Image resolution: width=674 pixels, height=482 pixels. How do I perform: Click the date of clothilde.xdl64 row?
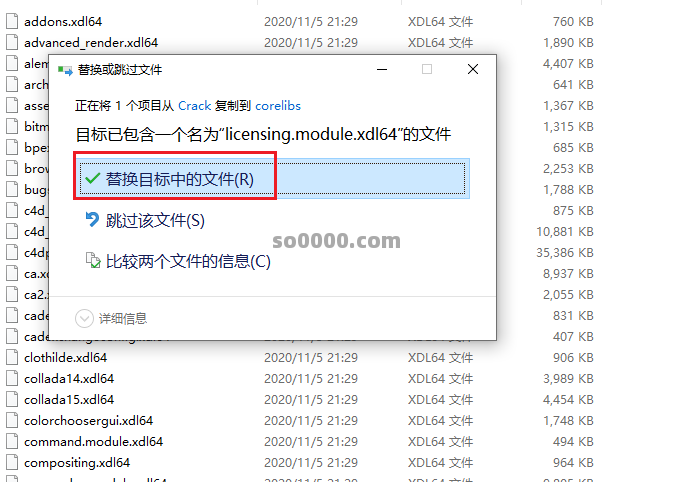[311, 357]
